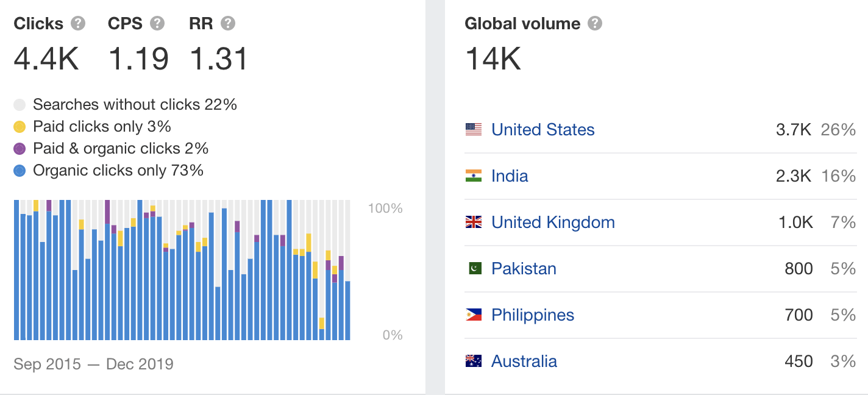Open the United States keyword report

tap(542, 129)
